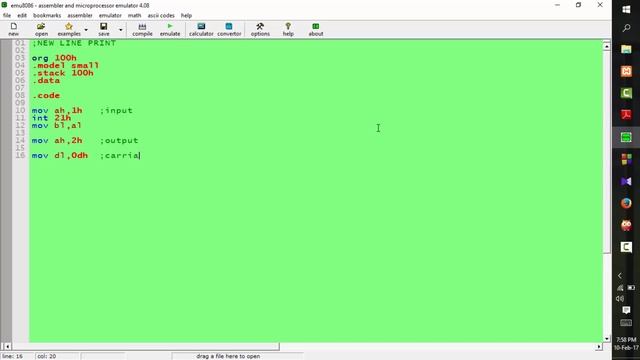Screen dimensions: 640x360
Task: Click the ".code" directive line
Action: point(46,96)
